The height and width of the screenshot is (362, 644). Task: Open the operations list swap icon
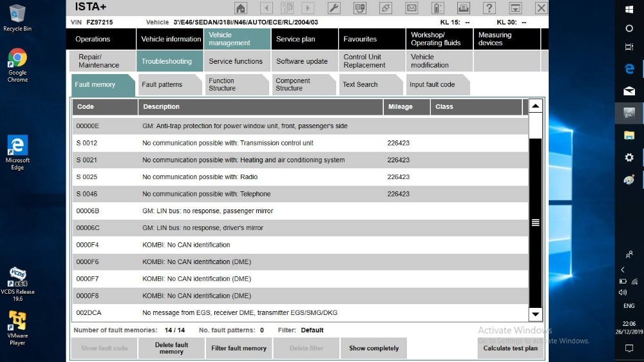click(360, 8)
